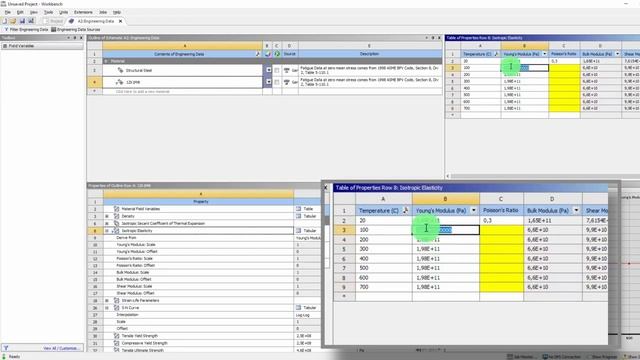Open Engineering Data Sources
The height and width of the screenshot is (360, 640).
click(76, 29)
